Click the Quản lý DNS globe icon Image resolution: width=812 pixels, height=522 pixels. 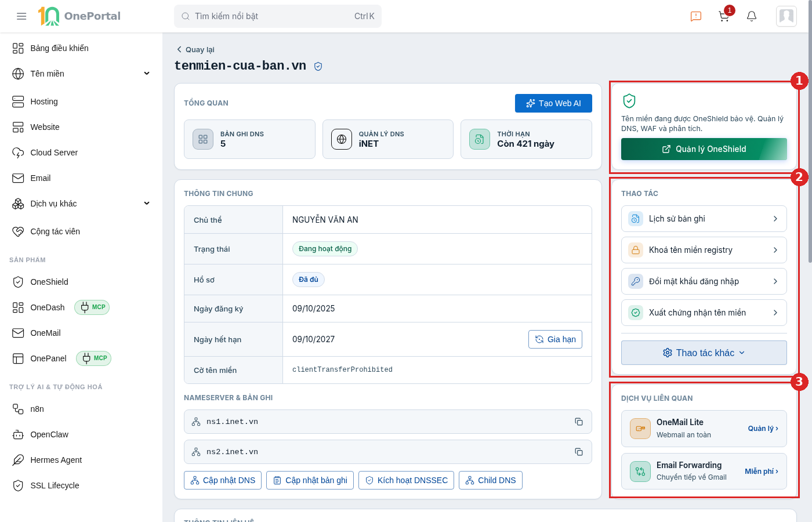click(x=342, y=139)
